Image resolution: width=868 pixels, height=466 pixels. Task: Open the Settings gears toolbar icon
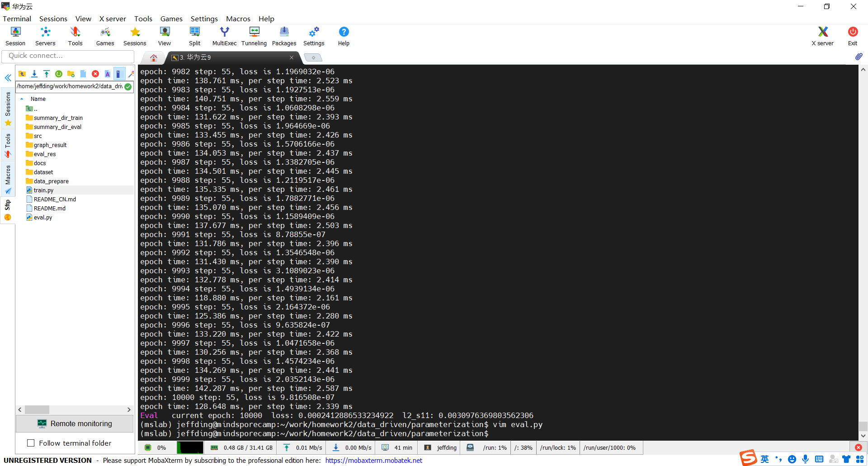[x=314, y=36]
